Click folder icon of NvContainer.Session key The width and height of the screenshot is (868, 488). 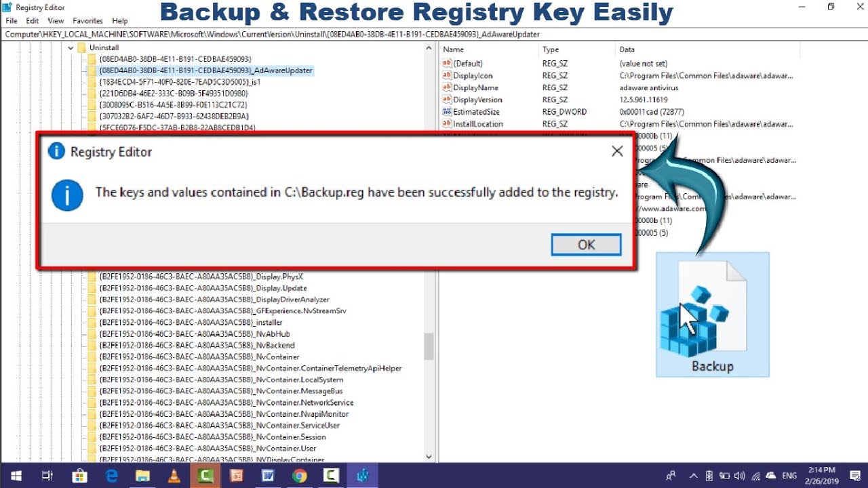point(92,437)
